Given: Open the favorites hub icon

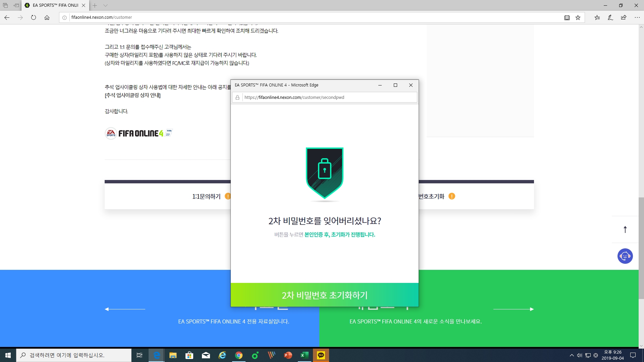Looking at the screenshot, I should 597,17.
